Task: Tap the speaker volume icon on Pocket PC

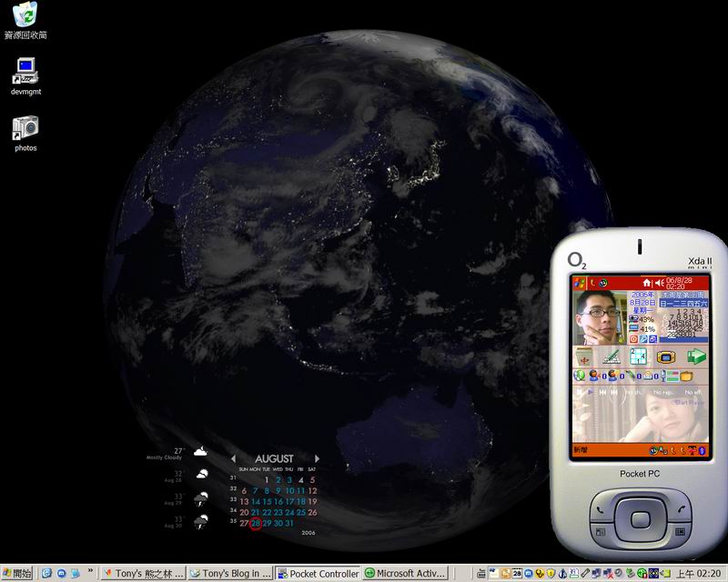Action: [659, 283]
